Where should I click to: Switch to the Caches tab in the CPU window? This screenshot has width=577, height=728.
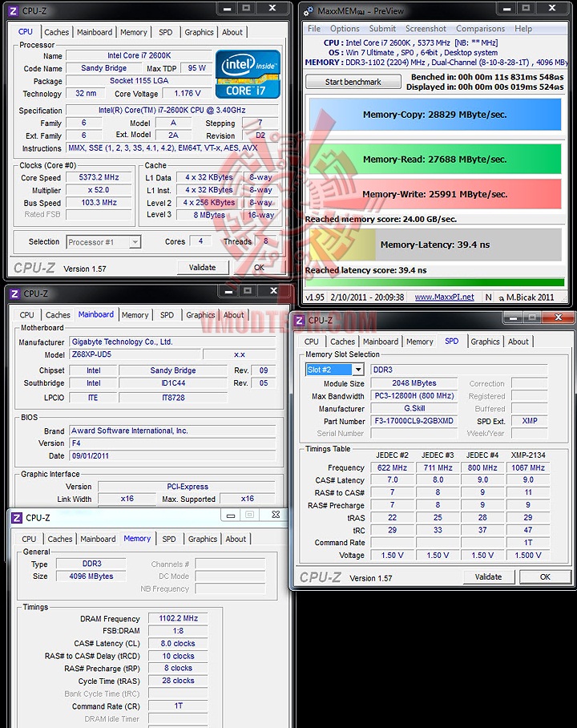57,32
